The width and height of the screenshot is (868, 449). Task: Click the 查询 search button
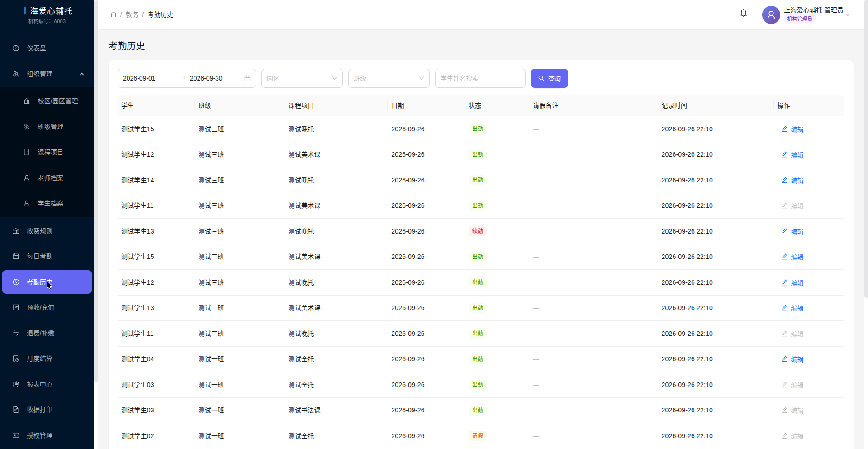click(x=550, y=78)
